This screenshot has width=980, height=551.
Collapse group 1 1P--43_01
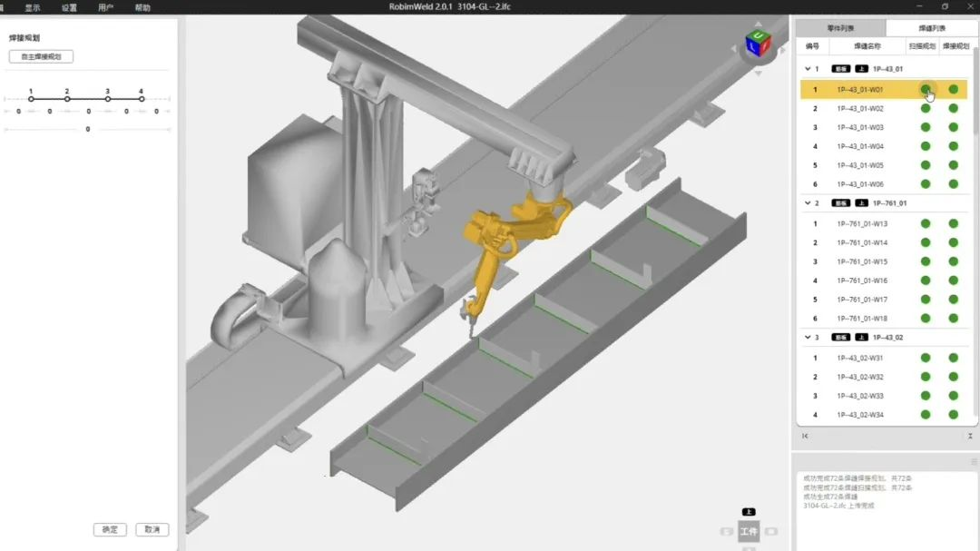click(808, 69)
